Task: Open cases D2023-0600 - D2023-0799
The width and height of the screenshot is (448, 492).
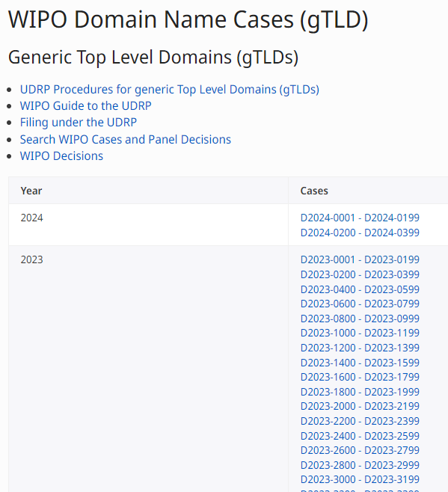Action: 360,304
